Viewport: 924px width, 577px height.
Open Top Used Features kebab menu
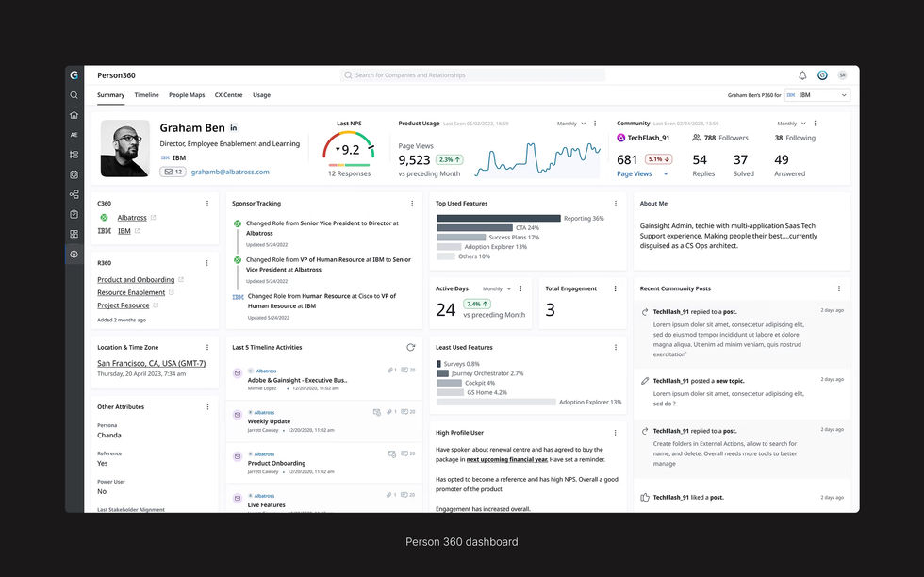pyautogui.click(x=615, y=204)
